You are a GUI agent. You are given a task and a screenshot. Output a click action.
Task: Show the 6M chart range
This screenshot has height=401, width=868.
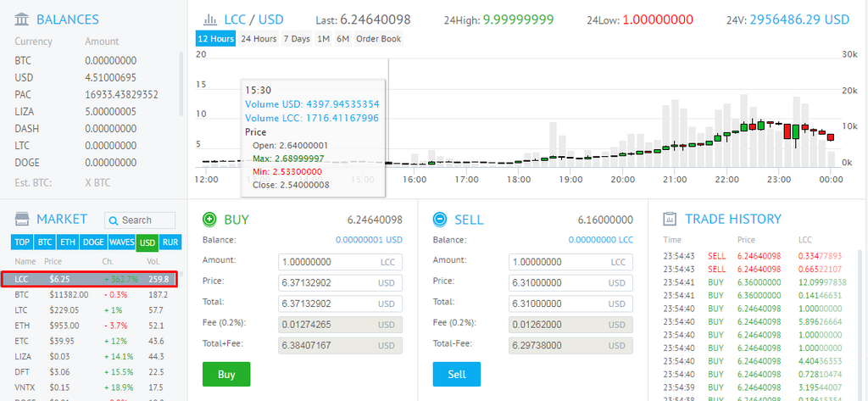click(342, 39)
